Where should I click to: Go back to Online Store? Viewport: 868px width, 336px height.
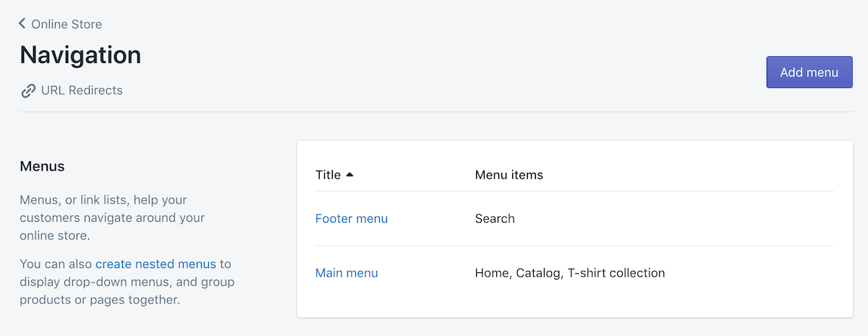pos(67,25)
